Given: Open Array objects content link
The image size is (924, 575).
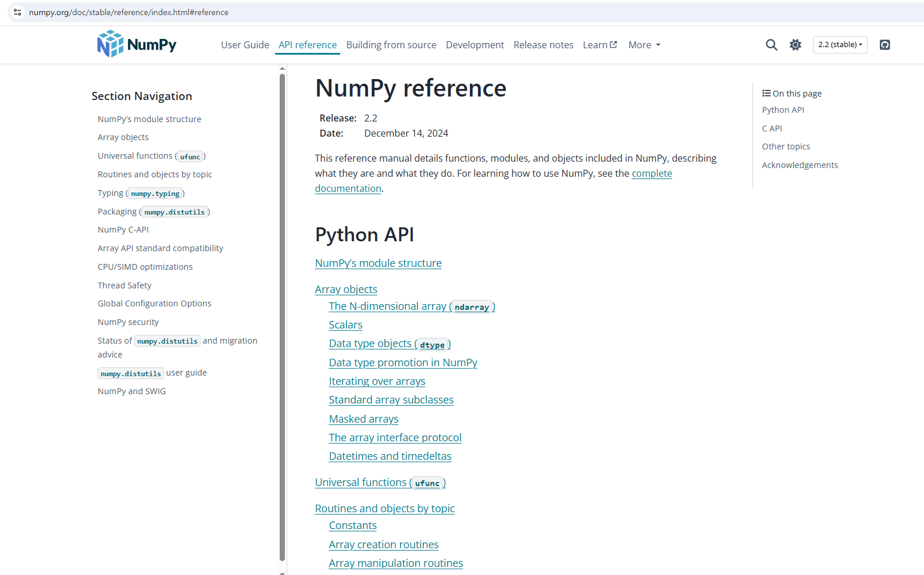Looking at the screenshot, I should tap(346, 290).
